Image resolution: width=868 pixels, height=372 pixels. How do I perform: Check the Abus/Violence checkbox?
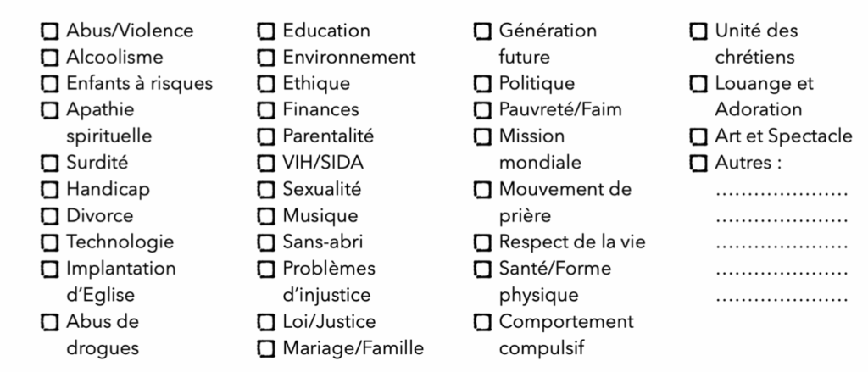click(x=50, y=31)
